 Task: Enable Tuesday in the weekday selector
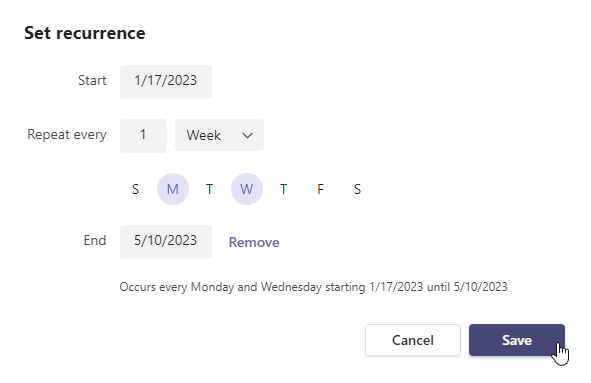tap(210, 189)
